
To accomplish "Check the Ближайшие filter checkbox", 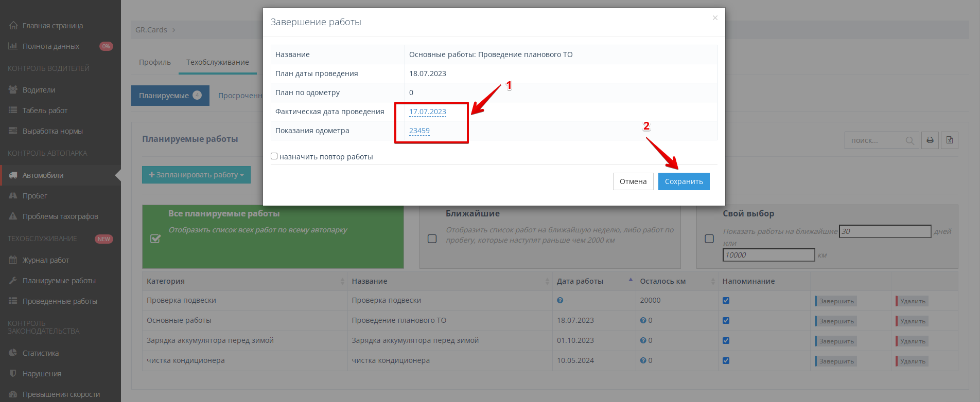I will point(432,239).
